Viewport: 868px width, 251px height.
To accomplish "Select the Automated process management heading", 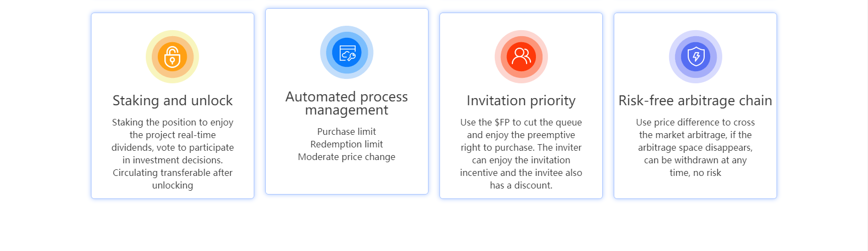I will tap(347, 103).
